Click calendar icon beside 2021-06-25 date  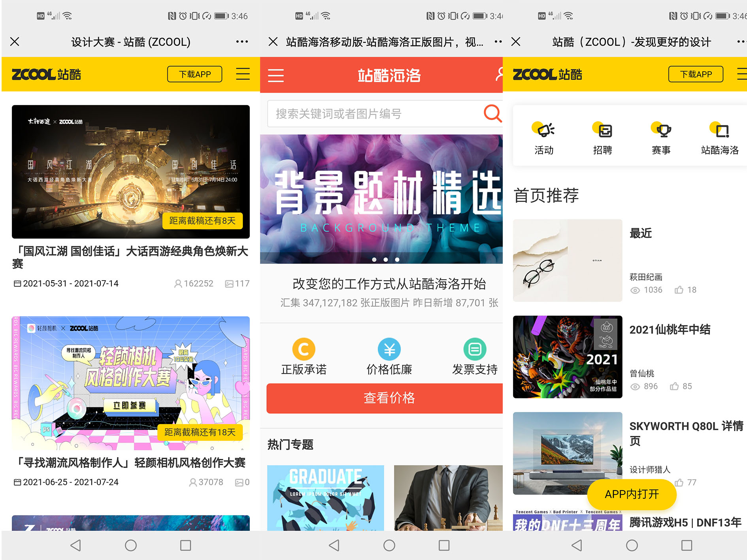17,482
